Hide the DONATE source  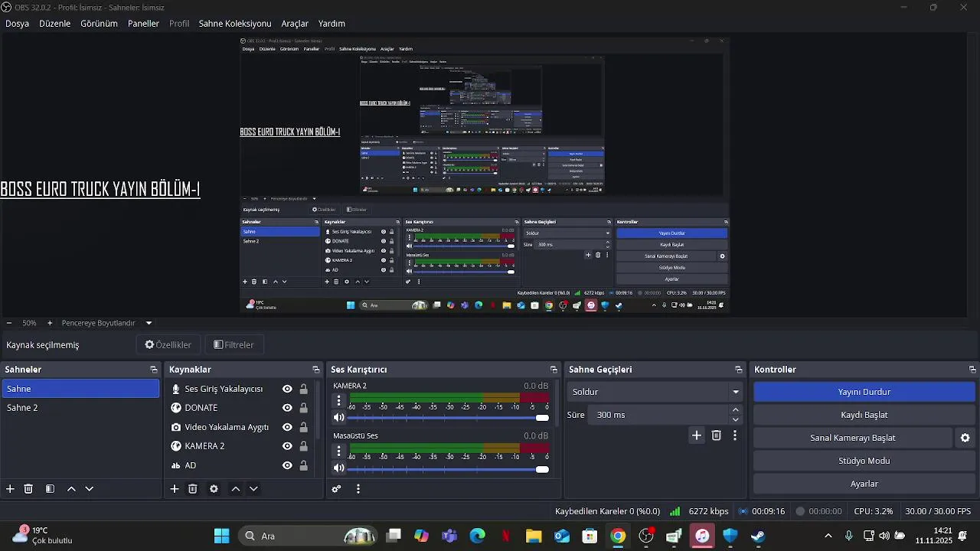[x=287, y=408]
